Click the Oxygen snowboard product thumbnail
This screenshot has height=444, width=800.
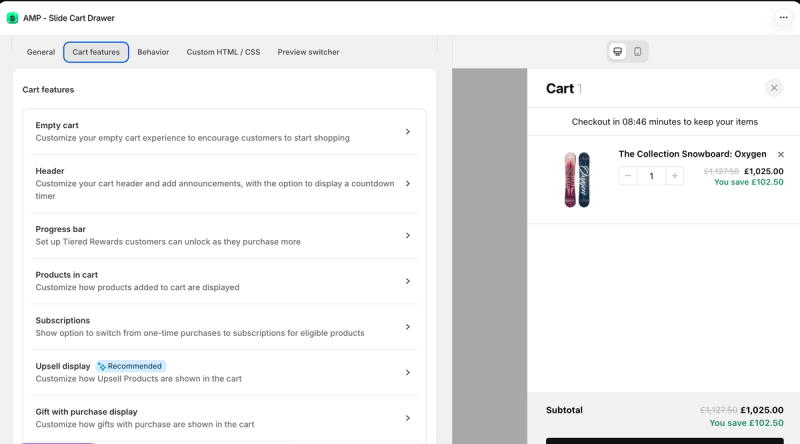click(577, 180)
